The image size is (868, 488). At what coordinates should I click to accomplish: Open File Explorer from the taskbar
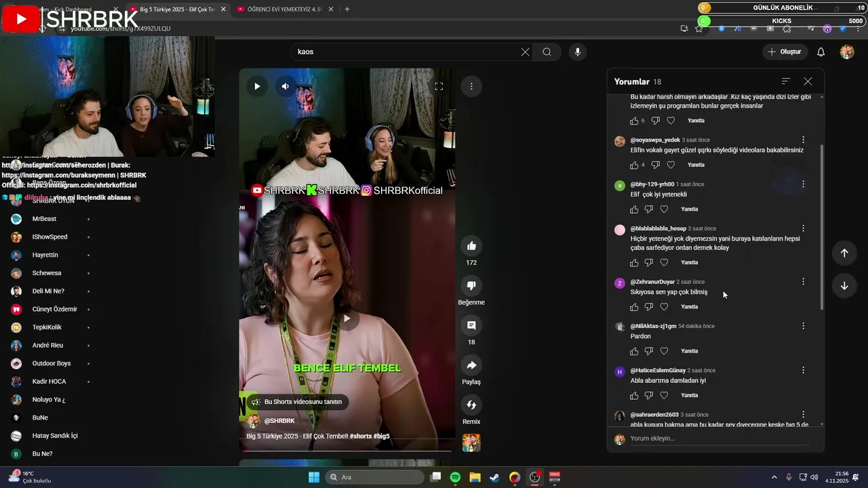[475, 477]
